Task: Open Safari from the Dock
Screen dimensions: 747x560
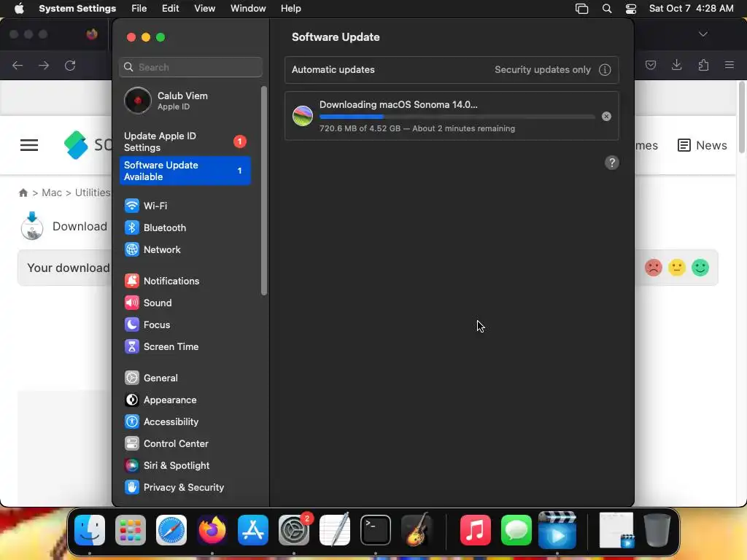Action: (171, 530)
